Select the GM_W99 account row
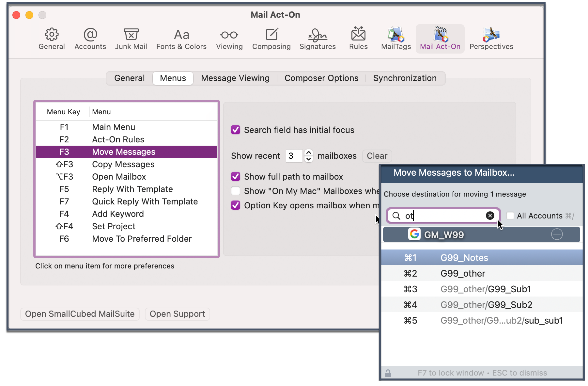The height and width of the screenshot is (386, 588). click(481, 234)
